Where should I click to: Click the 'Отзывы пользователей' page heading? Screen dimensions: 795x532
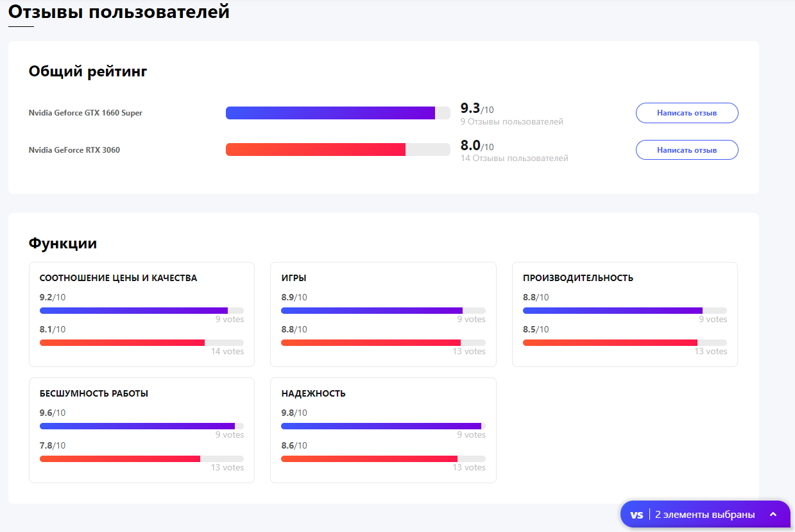[119, 11]
